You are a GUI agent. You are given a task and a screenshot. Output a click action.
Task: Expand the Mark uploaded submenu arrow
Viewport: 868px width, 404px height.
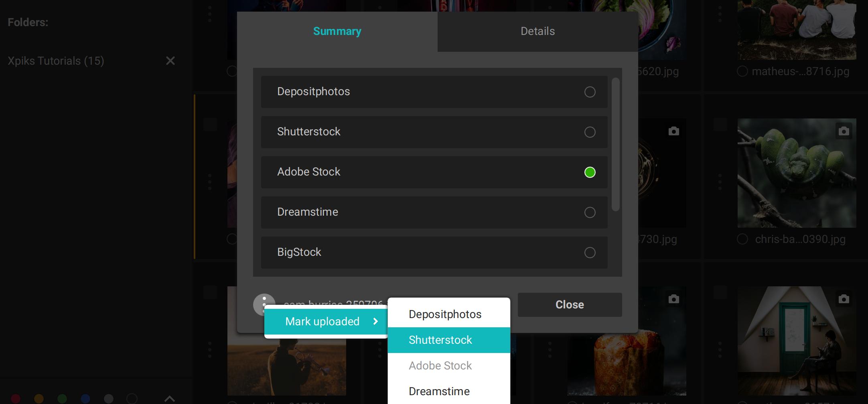pos(375,322)
